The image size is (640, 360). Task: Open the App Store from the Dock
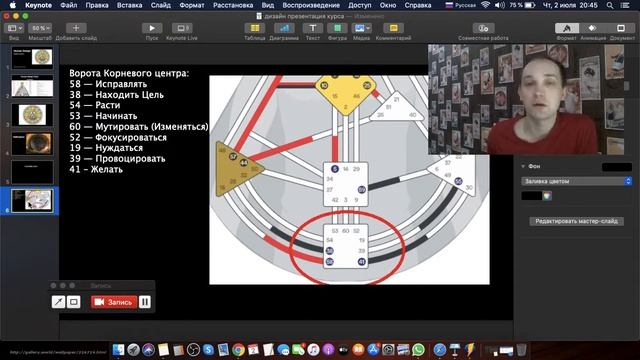coord(373,350)
